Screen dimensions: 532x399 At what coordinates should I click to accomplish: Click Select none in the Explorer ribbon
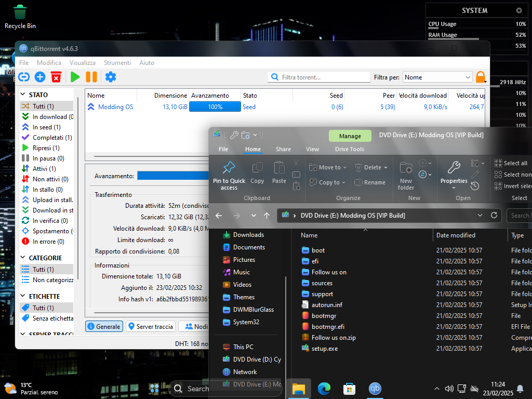tap(513, 175)
